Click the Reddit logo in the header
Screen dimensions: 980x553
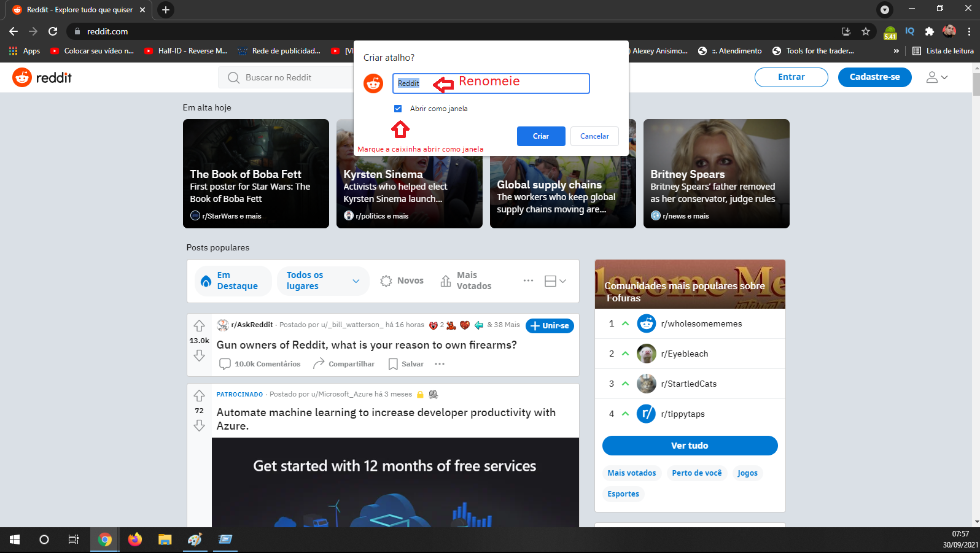coord(42,77)
